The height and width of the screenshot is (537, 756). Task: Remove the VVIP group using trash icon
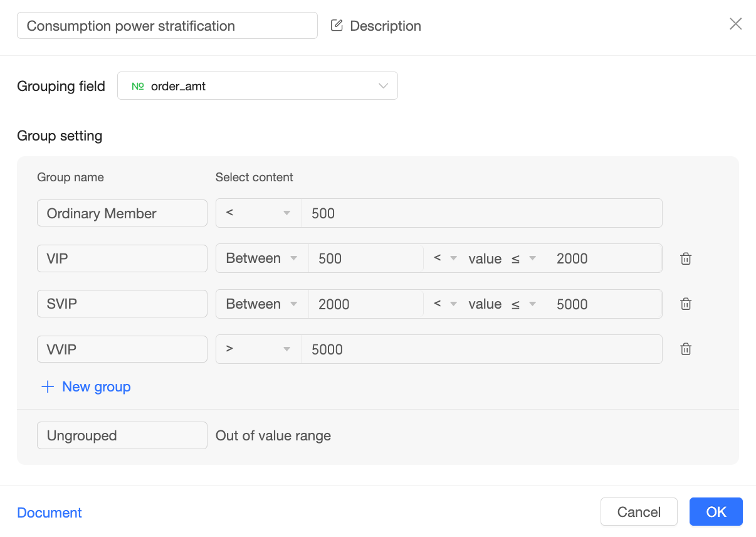686,349
